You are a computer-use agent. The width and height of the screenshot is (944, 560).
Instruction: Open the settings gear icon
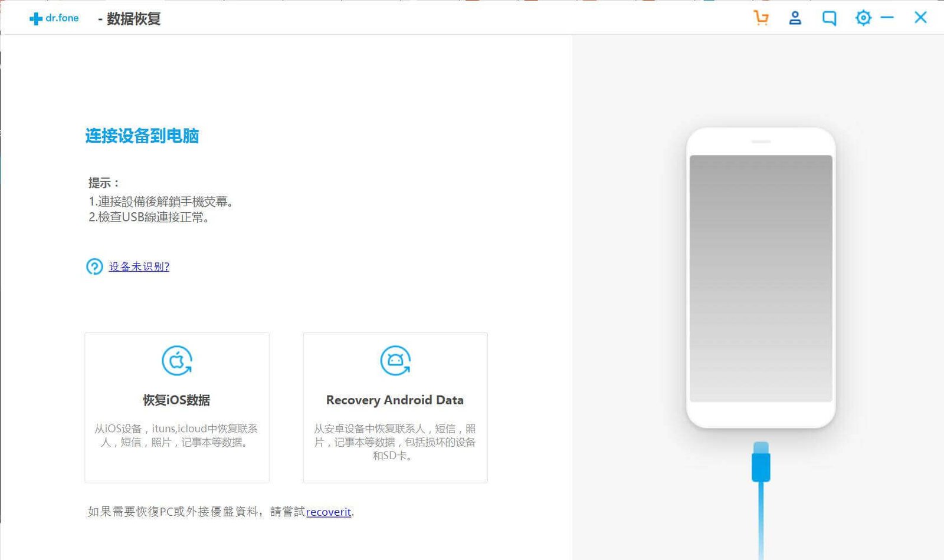(863, 18)
